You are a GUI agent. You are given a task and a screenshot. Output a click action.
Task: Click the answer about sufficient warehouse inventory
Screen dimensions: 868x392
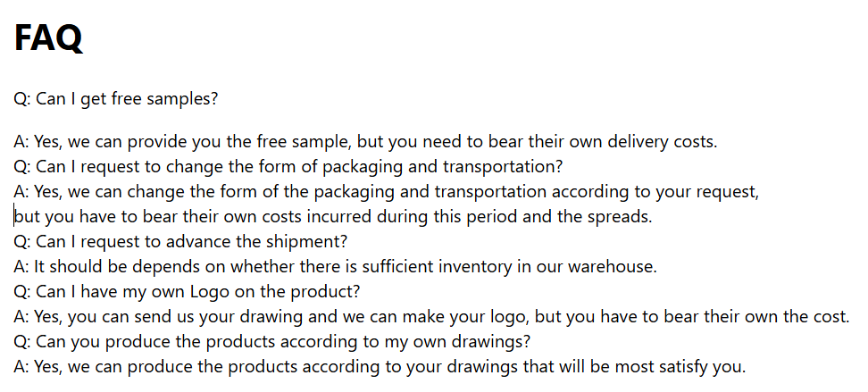(x=336, y=266)
